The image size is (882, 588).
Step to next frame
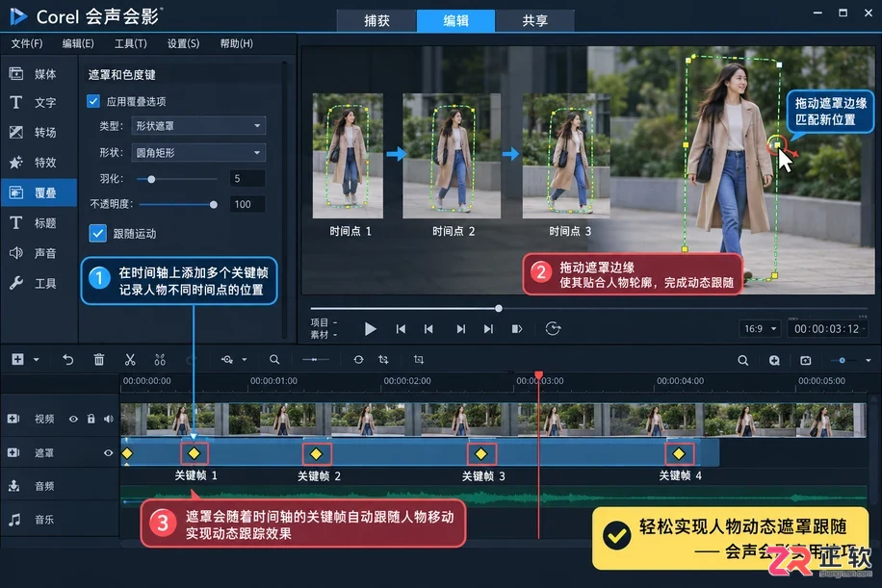(x=460, y=329)
